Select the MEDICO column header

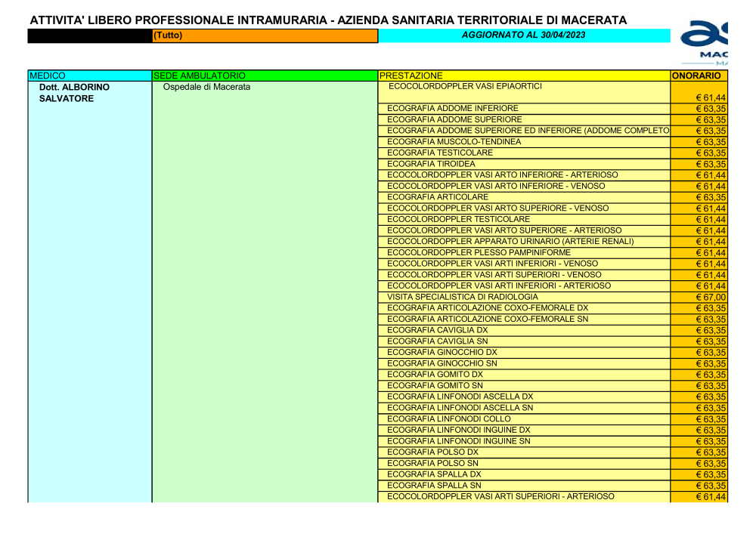pos(89,76)
